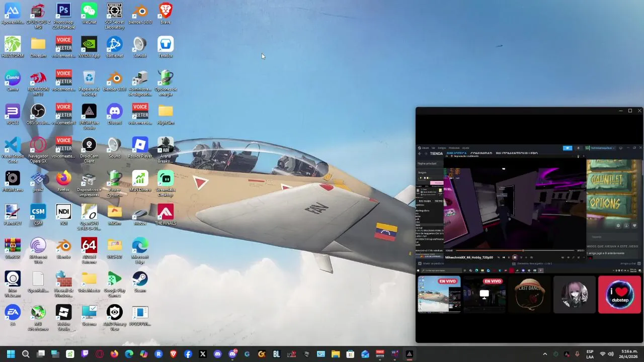Select the FlightSim folder on desktop
Screen dimensions: 644x362
(166, 115)
